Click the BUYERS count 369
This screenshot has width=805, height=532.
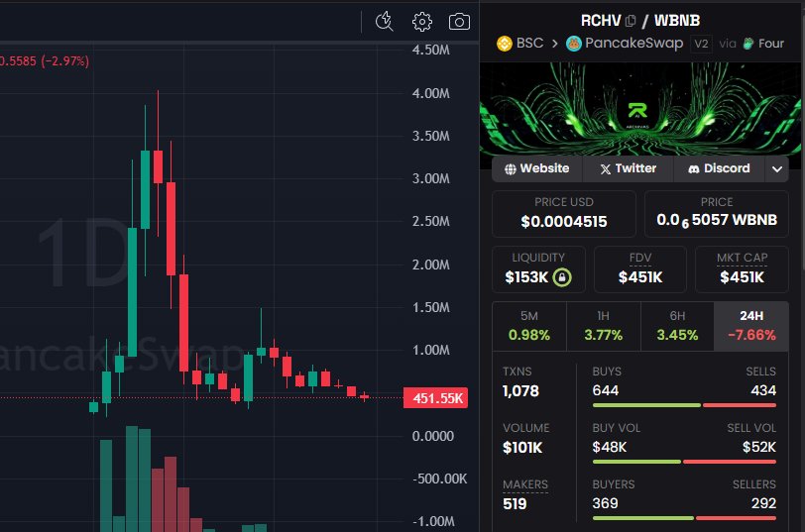[605, 504]
